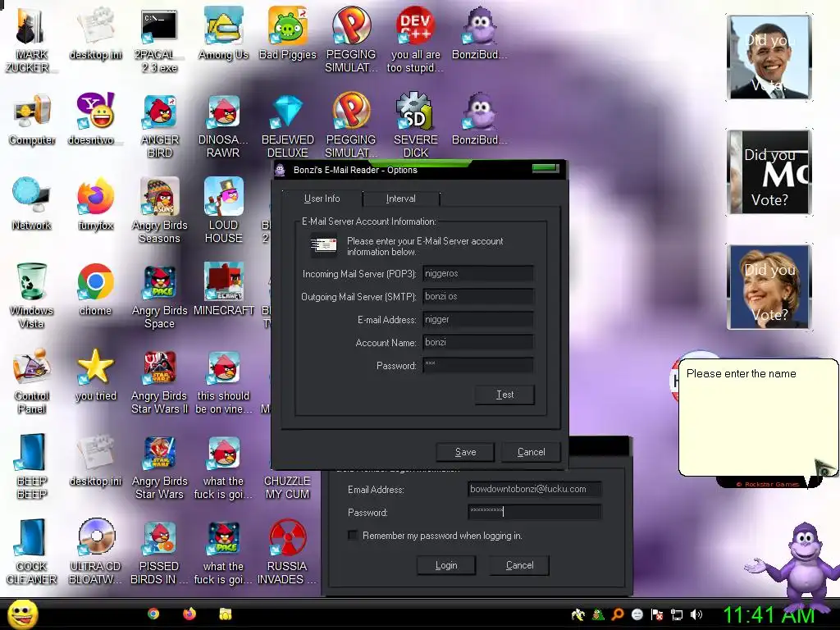Open the folder icon in the taskbar

pyautogui.click(x=225, y=614)
